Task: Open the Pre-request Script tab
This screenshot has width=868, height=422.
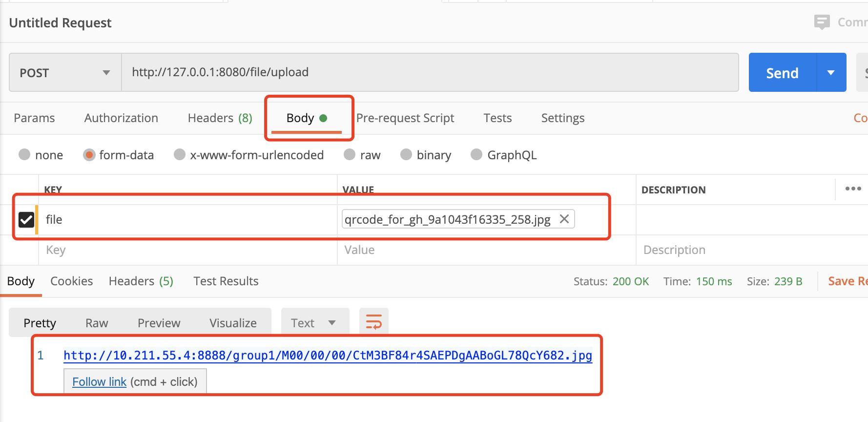Action: click(x=405, y=118)
